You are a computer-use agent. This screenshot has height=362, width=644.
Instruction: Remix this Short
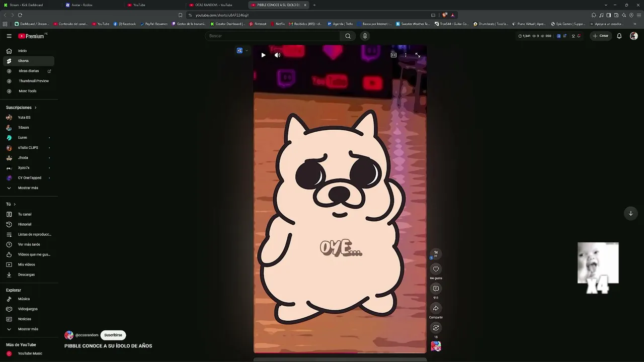pos(436,328)
